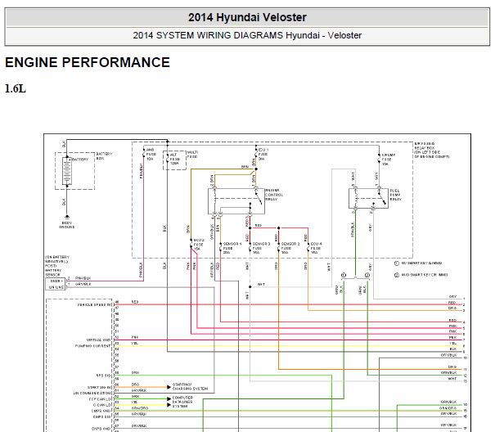Click the 'PUMPING CURRENT' pin label
504x432 pixels.
(x=93, y=346)
